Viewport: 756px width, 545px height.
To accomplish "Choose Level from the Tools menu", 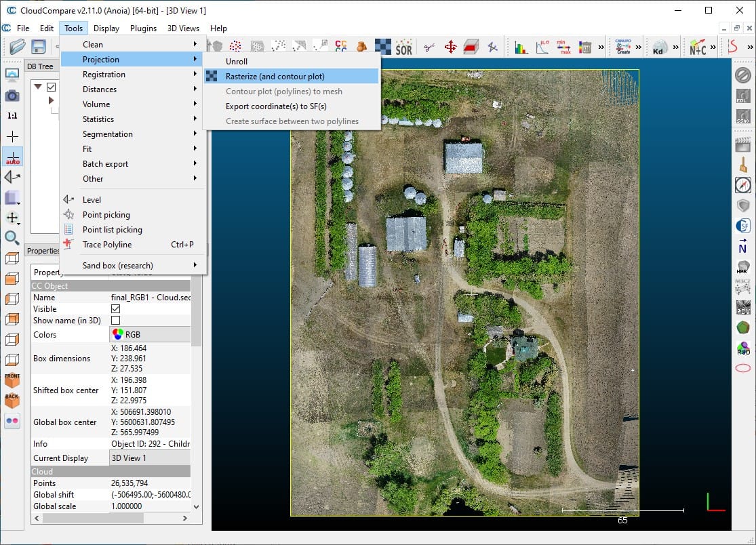I will (134, 199).
